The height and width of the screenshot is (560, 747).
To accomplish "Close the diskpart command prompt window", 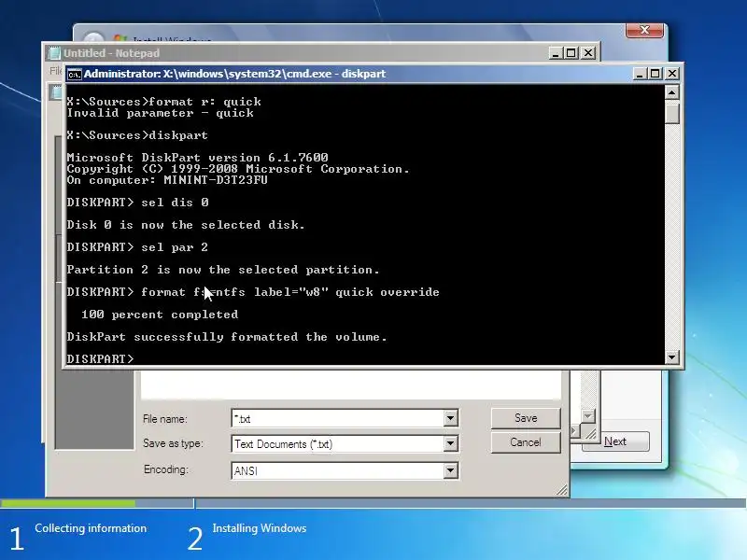I will tap(671, 74).
